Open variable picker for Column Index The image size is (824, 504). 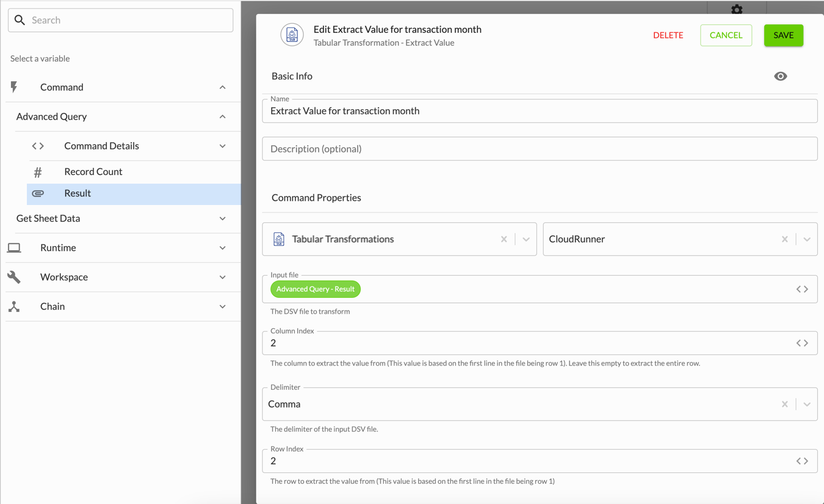point(802,343)
